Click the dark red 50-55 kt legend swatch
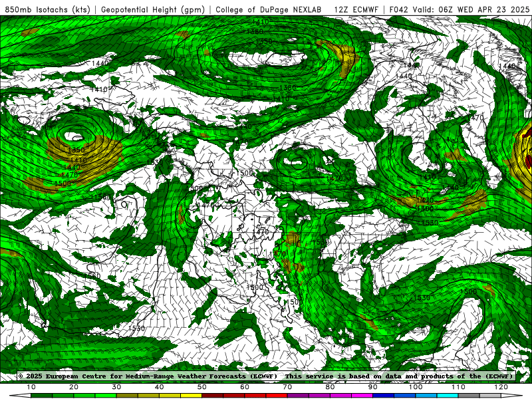This screenshot has width=532, height=399. [212, 396]
